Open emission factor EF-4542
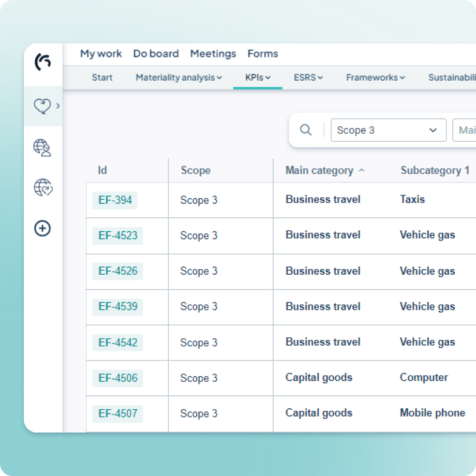The width and height of the screenshot is (476, 476). pos(117,343)
